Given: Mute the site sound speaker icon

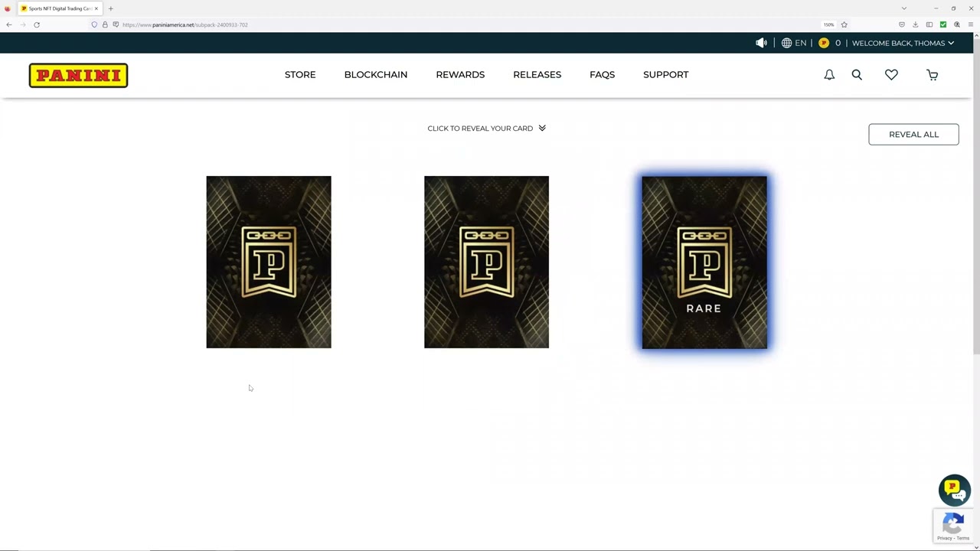Looking at the screenshot, I should click(761, 43).
